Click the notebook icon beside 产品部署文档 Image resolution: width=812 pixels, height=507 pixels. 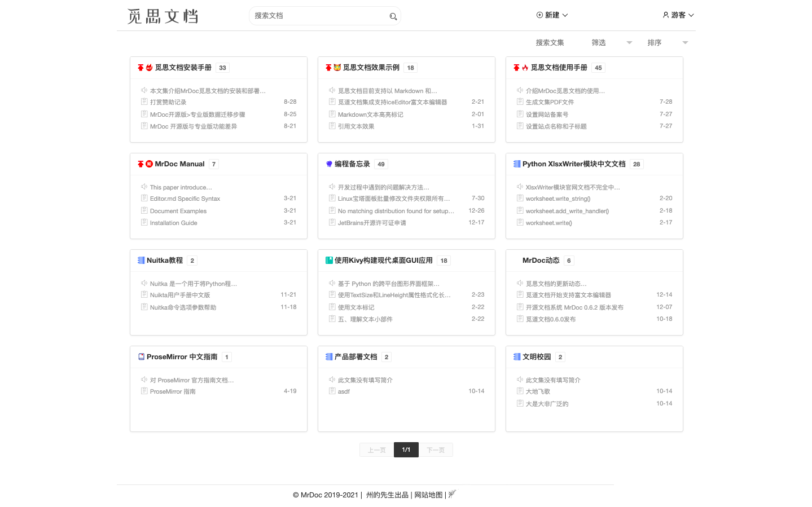(329, 357)
